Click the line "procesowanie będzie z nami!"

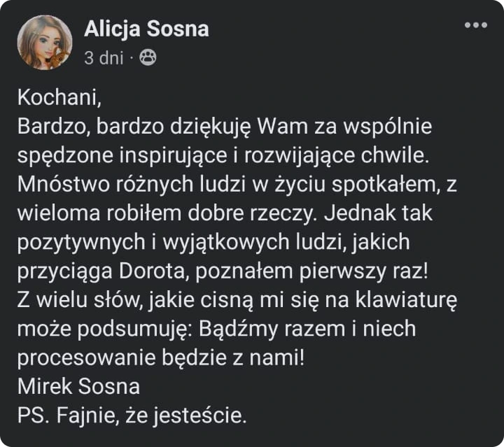tap(161, 357)
